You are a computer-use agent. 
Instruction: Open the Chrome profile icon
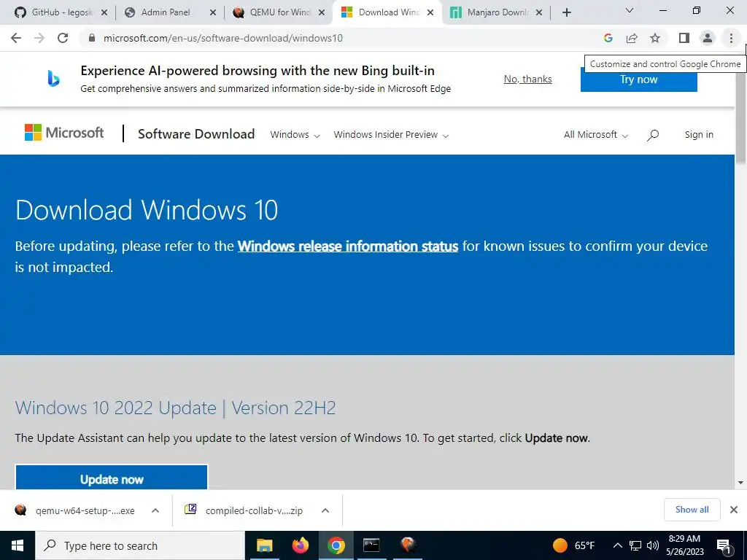pos(708,38)
